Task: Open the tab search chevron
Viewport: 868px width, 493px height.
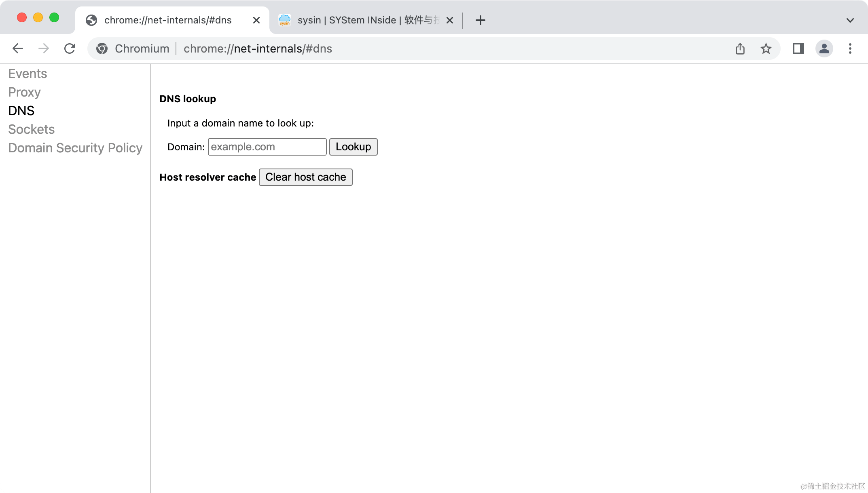Action: pyautogui.click(x=850, y=20)
